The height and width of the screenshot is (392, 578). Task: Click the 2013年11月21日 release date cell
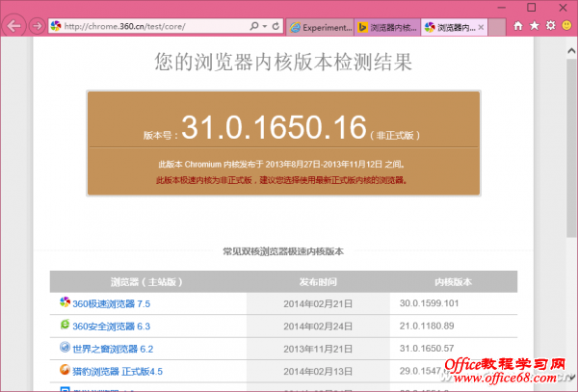coord(318,349)
